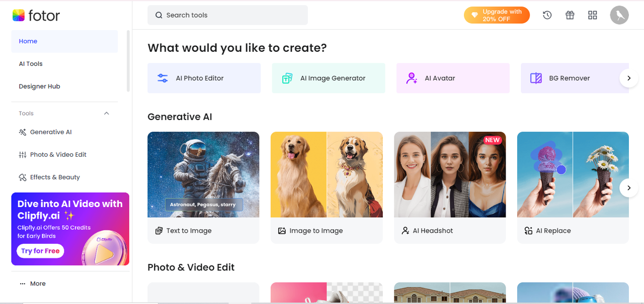644x304 pixels.
Task: Click 'What would you like to create?' heading
Action: coord(237,48)
